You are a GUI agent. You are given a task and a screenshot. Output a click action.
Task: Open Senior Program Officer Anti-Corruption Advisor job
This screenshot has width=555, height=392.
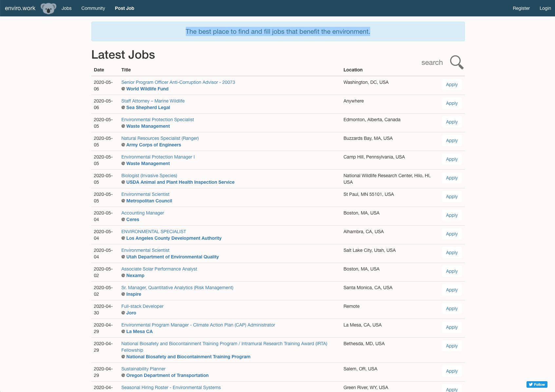coord(178,82)
